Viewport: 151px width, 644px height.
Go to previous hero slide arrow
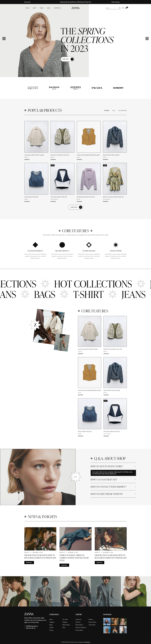(x=4, y=39)
